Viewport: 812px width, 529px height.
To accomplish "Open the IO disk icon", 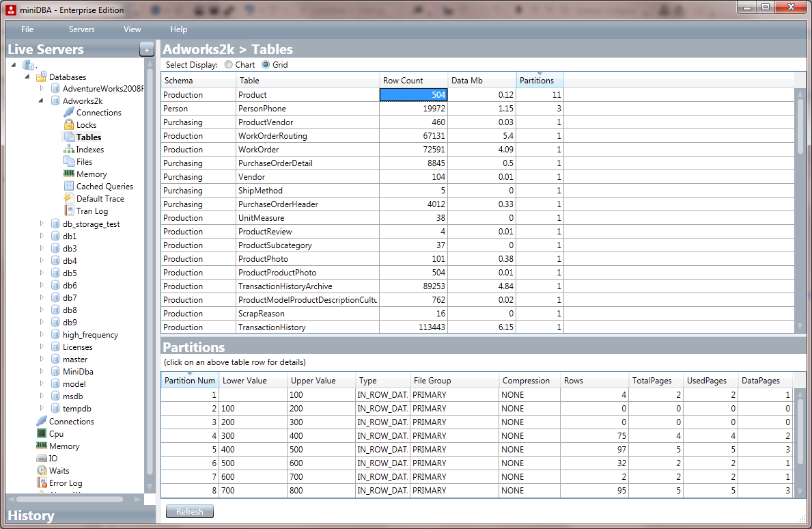I will [42, 459].
